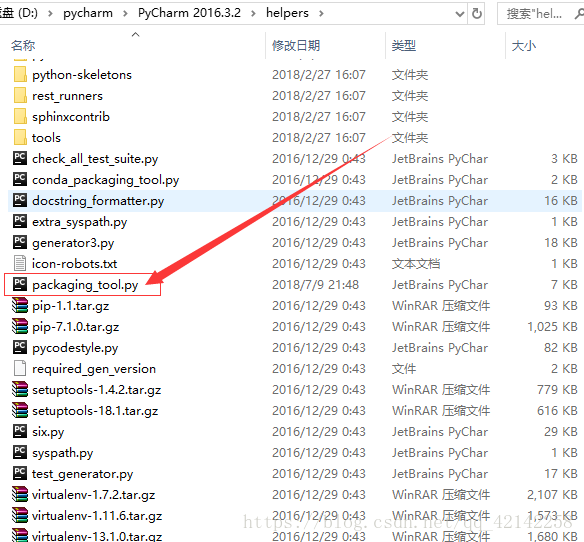Click the 2018/7/9 21:48 modified date
The height and width of the screenshot is (542, 584).
[315, 285]
